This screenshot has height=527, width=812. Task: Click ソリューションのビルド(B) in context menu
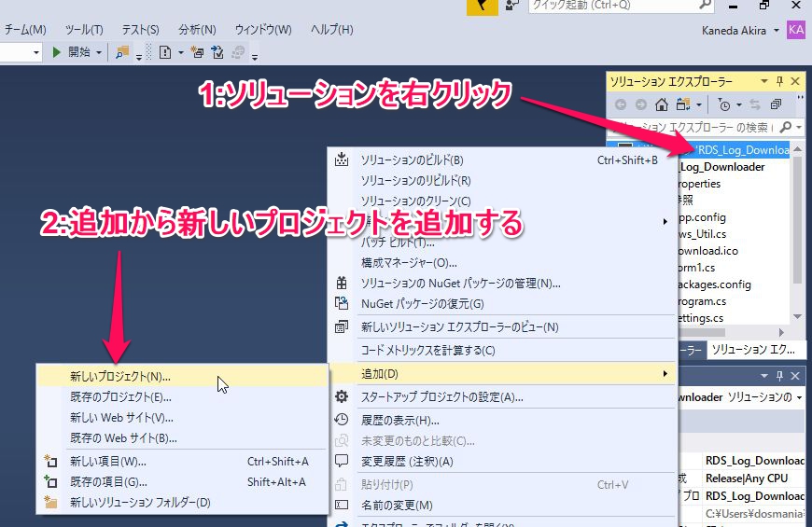pos(412,159)
